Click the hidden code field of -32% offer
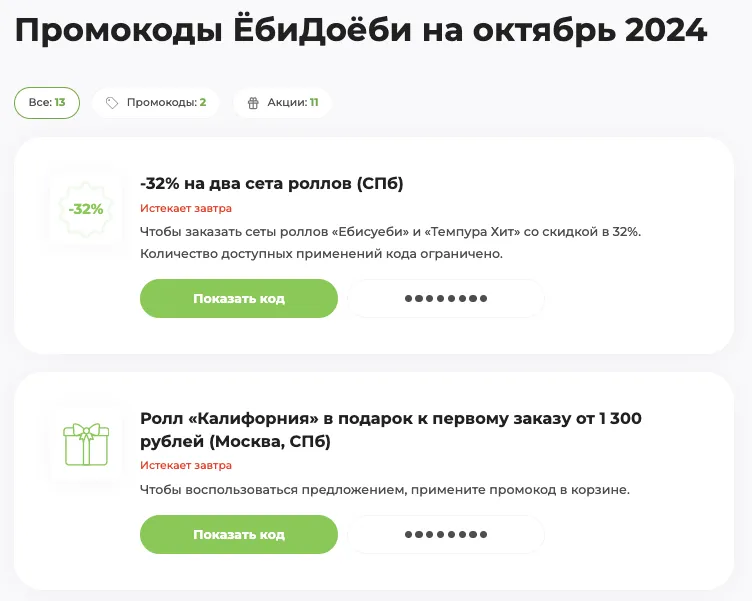The width and height of the screenshot is (752, 601). [446, 298]
